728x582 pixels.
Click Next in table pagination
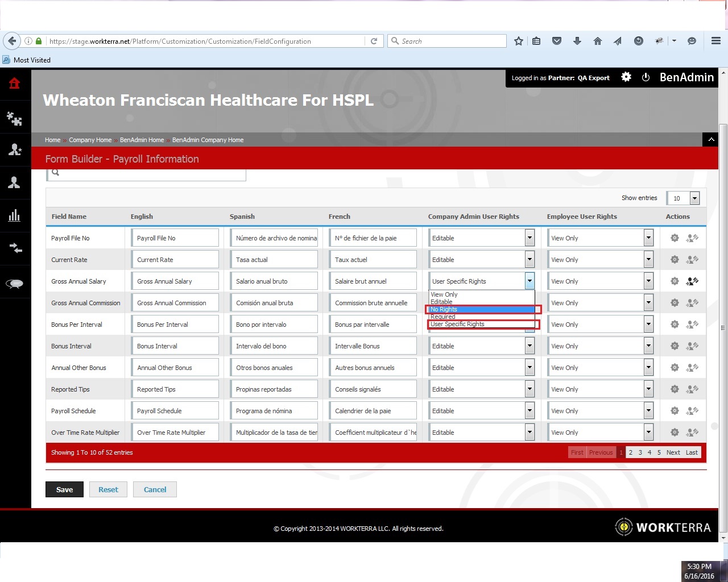[x=673, y=452]
